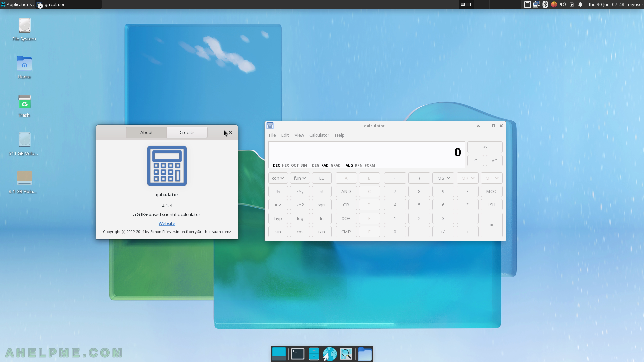The image size is (644, 362).
Task: Open the MS memory store dropdown
Action: click(x=443, y=178)
